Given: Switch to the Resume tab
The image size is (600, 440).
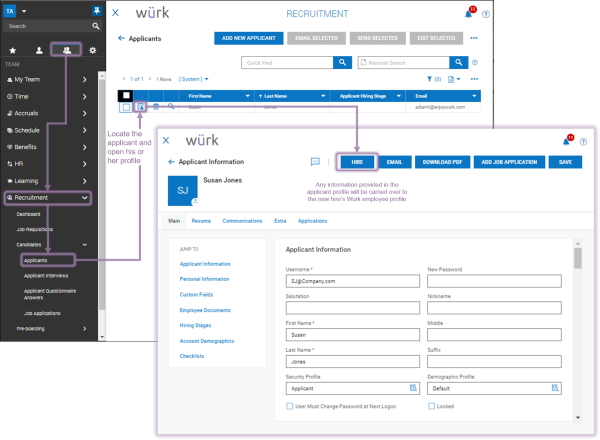Looking at the screenshot, I should tap(201, 221).
